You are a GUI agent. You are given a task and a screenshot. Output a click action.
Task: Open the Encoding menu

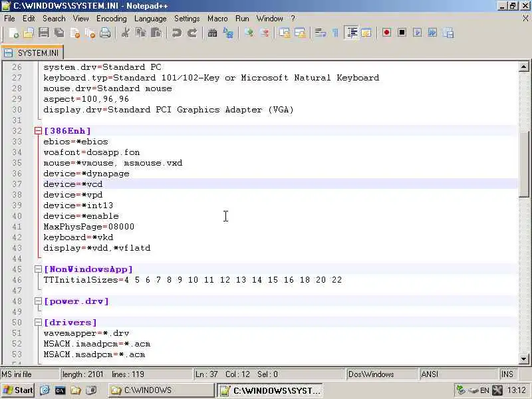(x=111, y=19)
